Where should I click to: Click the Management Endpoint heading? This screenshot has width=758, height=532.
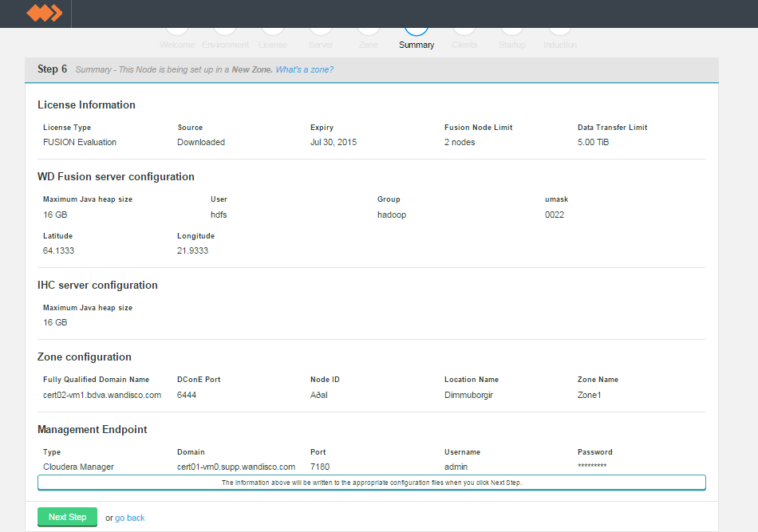(x=93, y=430)
